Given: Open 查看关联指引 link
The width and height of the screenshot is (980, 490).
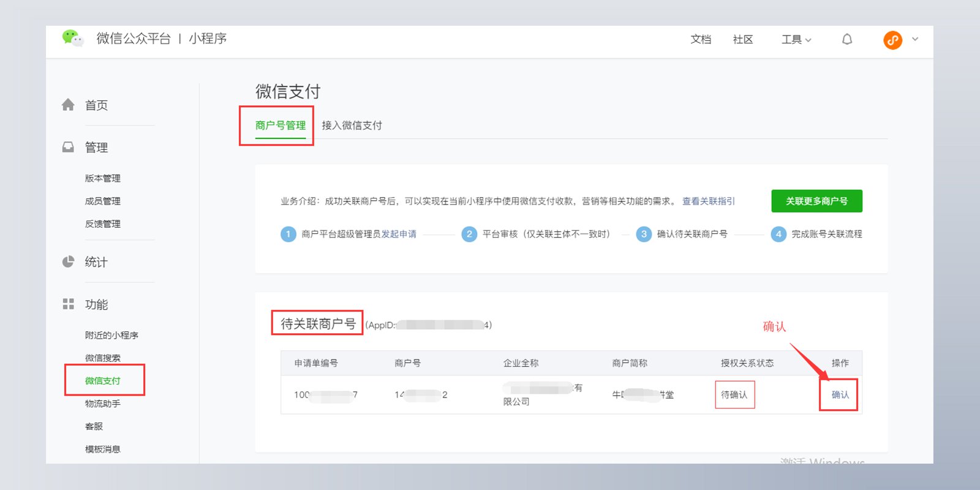Looking at the screenshot, I should coord(709,201).
